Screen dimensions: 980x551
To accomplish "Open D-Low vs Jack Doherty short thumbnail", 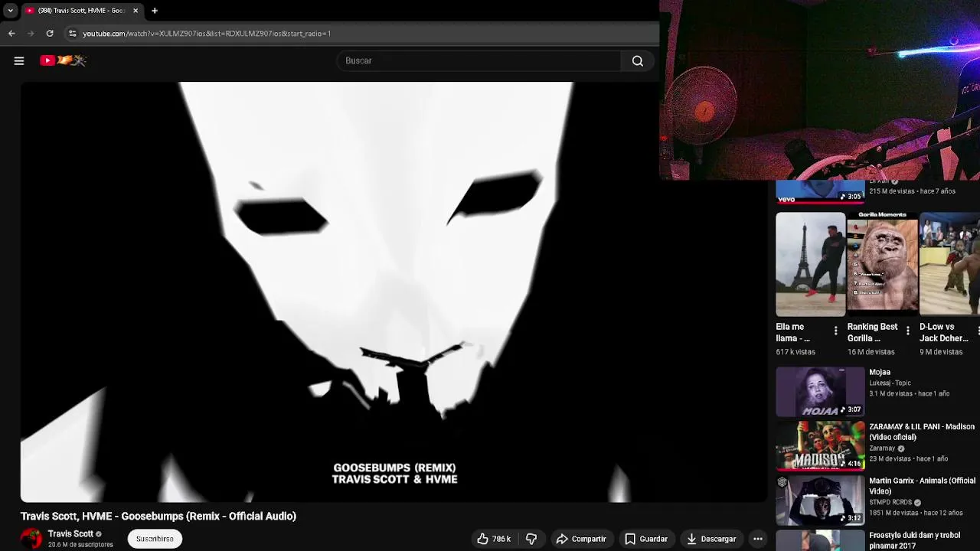I will 949,264.
